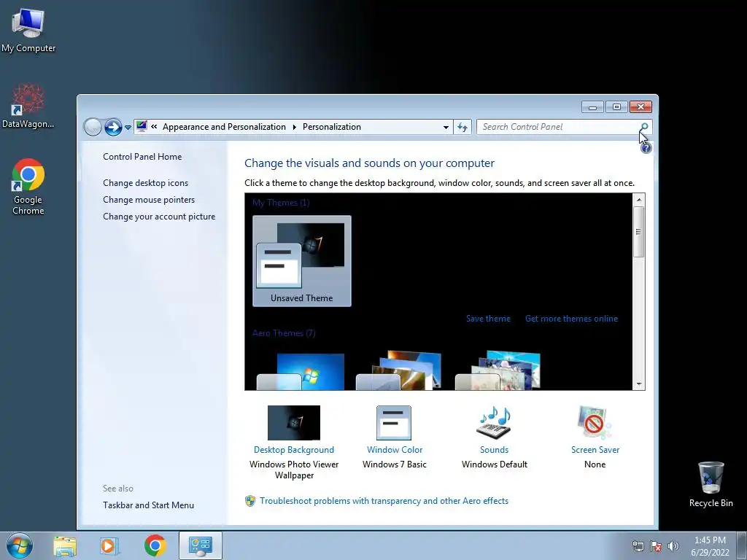
Task: Go to Appearance and Personalization breadcrumb
Action: pyautogui.click(x=224, y=127)
